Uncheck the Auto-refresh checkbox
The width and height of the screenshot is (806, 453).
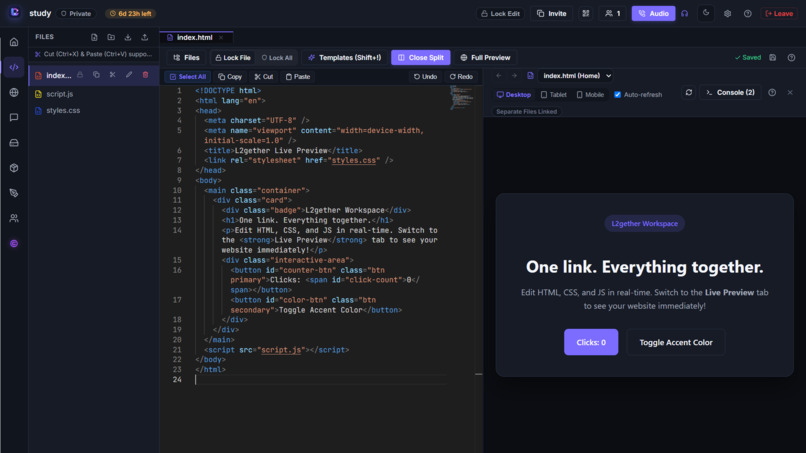[x=617, y=95]
